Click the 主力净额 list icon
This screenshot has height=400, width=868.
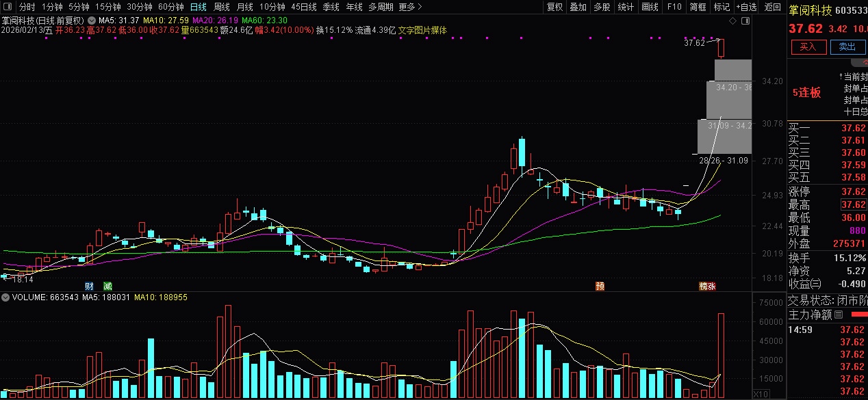(839, 315)
